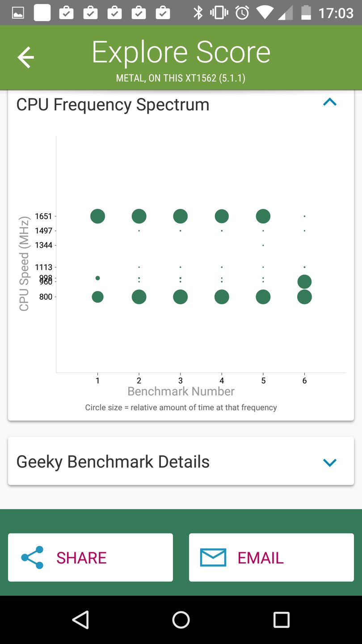The height and width of the screenshot is (644, 362).
Task: Tap the 1651 MHz circle for benchmark 1
Action: click(x=97, y=216)
